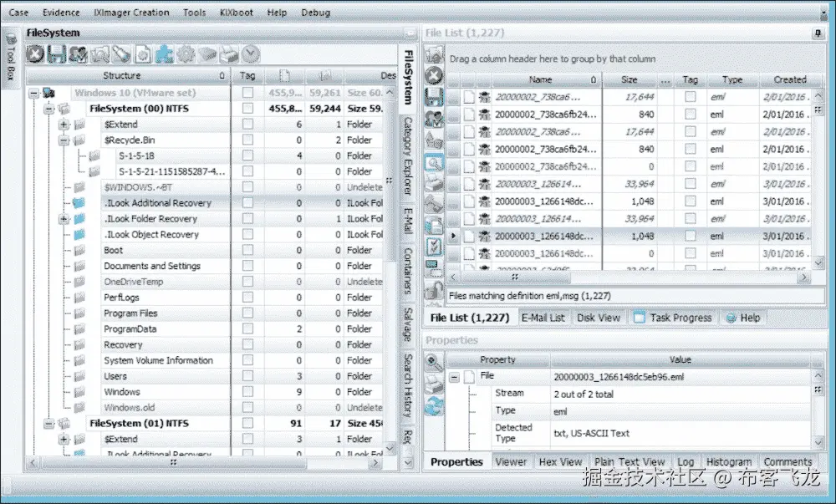
Task: Click the picture with magnifier icon in FileSystem toolbar
Action: 99,54
